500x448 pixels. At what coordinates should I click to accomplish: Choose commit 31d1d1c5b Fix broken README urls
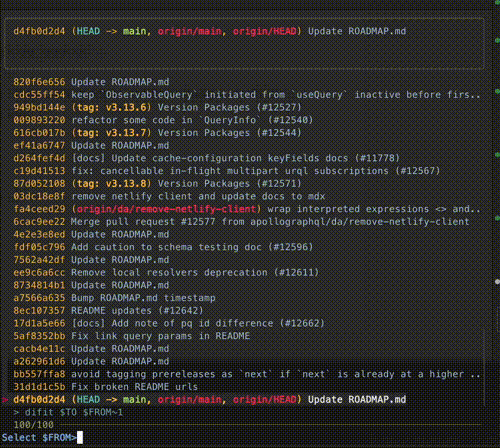(x=105, y=387)
